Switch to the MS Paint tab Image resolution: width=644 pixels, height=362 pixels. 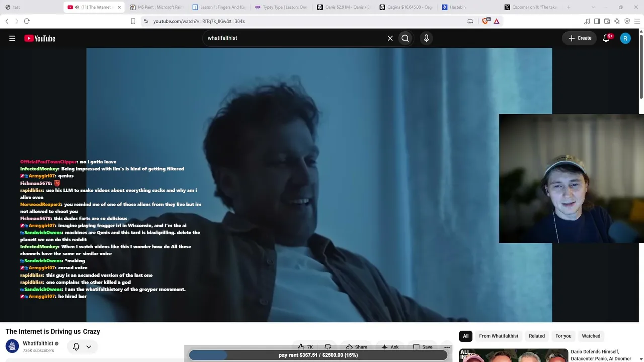click(156, 7)
